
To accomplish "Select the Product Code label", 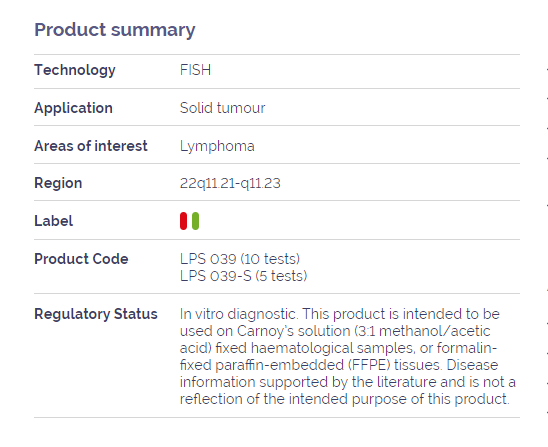I will [x=81, y=259].
